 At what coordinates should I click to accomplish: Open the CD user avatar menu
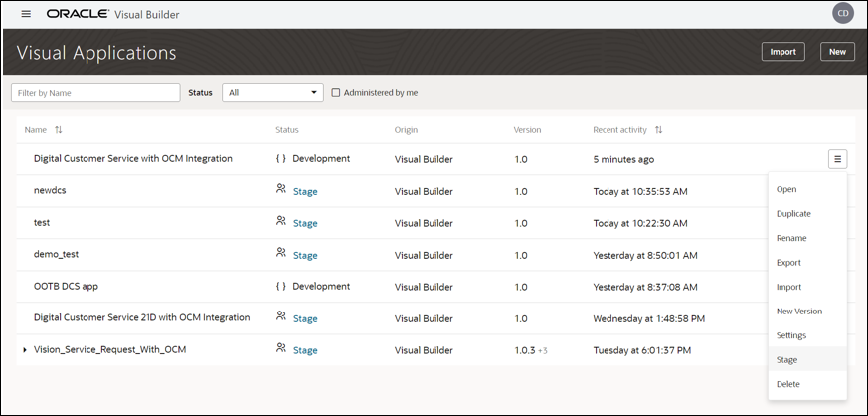click(x=842, y=14)
